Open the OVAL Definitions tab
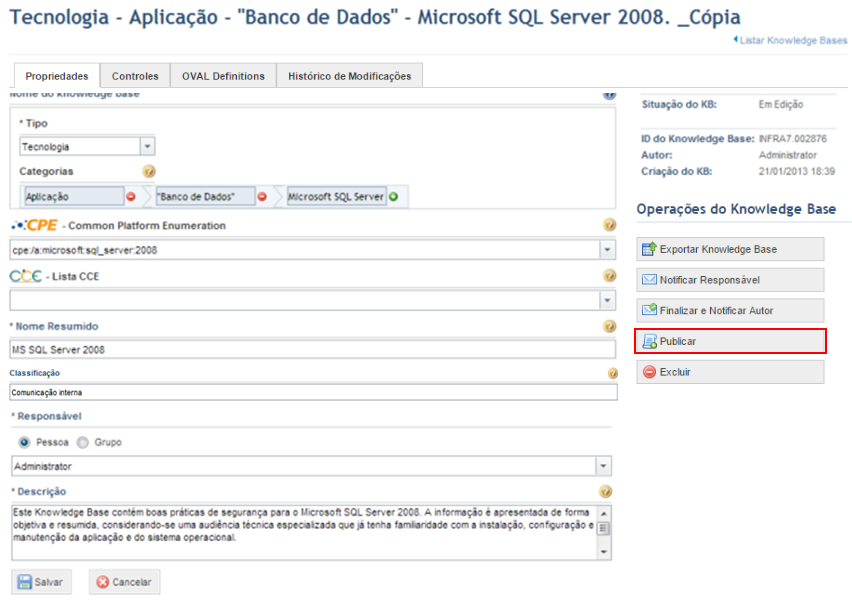The image size is (852, 602). point(223,76)
